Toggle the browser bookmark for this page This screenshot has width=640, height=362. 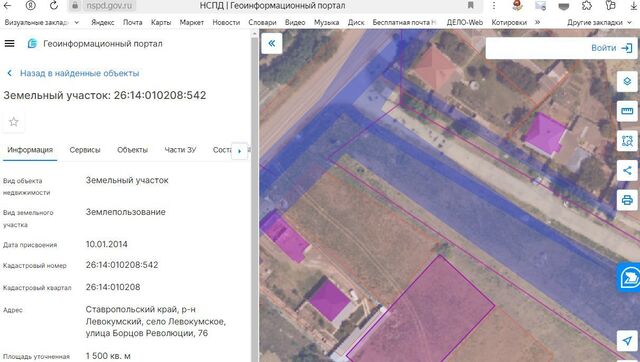(471, 5)
